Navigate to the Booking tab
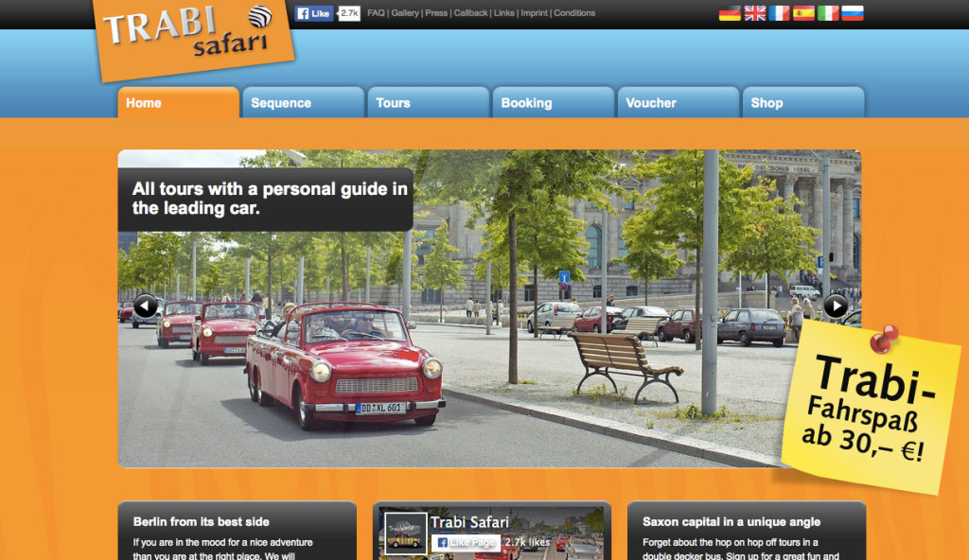The height and width of the screenshot is (560, 969). [553, 103]
